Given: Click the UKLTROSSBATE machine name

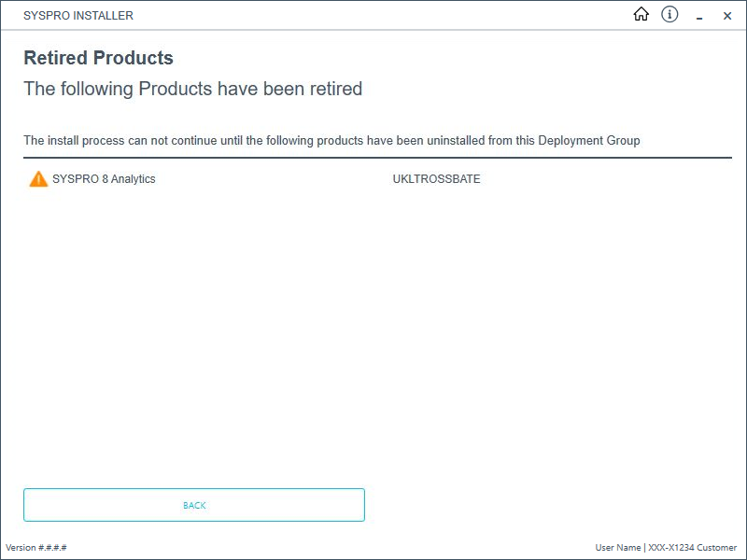Looking at the screenshot, I should tap(436, 179).
